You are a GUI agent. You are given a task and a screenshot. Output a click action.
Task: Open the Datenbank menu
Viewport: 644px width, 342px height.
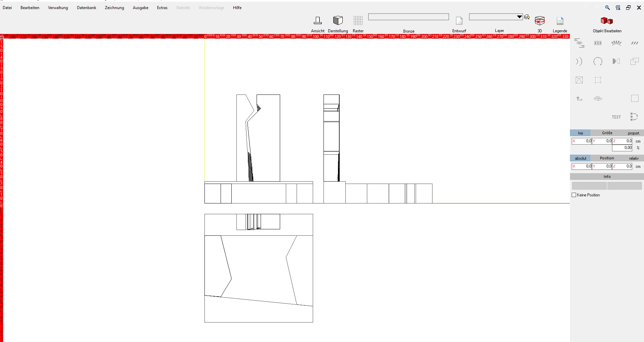[86, 8]
